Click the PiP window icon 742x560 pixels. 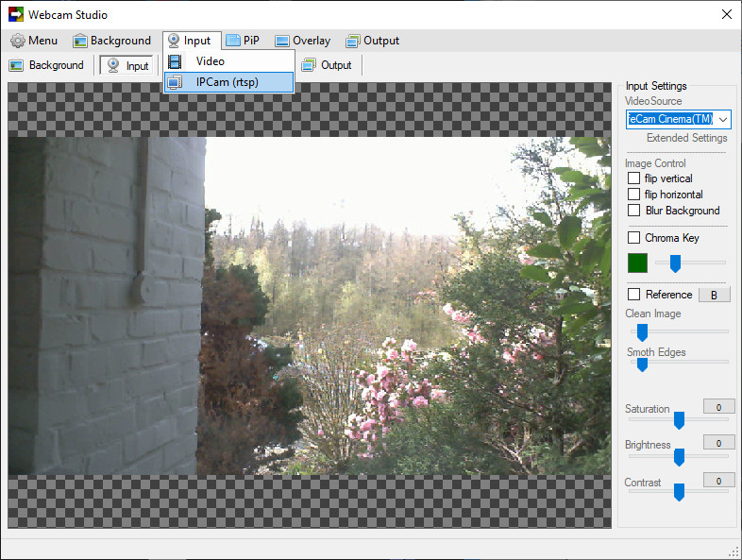[233, 41]
